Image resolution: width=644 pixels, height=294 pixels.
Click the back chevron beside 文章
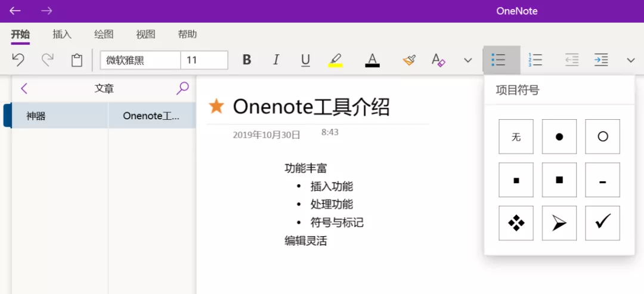pos(24,88)
